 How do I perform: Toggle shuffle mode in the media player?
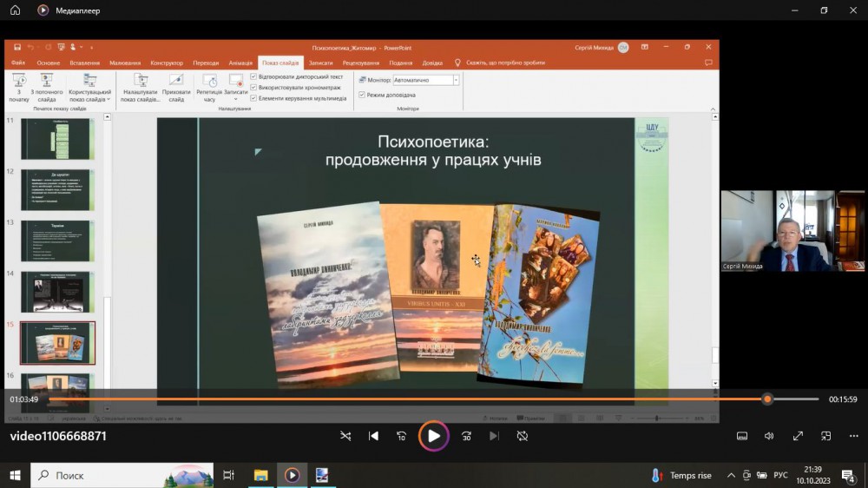345,436
